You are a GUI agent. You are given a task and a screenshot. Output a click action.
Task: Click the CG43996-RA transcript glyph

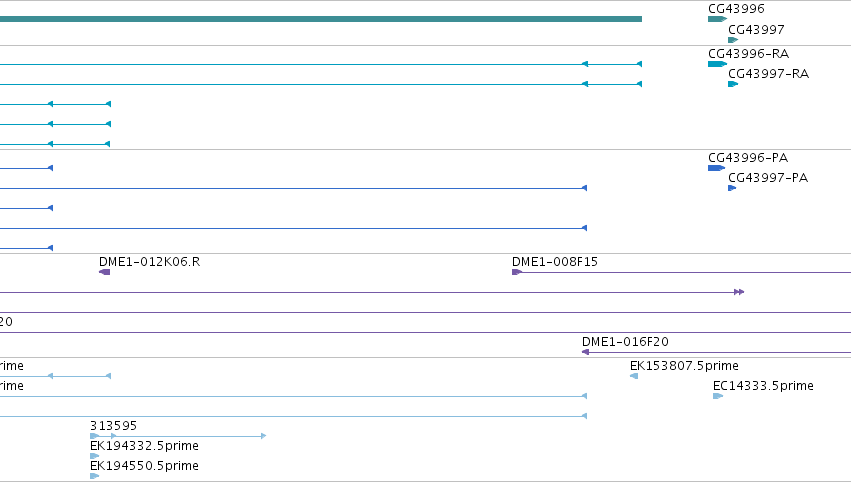click(x=717, y=64)
